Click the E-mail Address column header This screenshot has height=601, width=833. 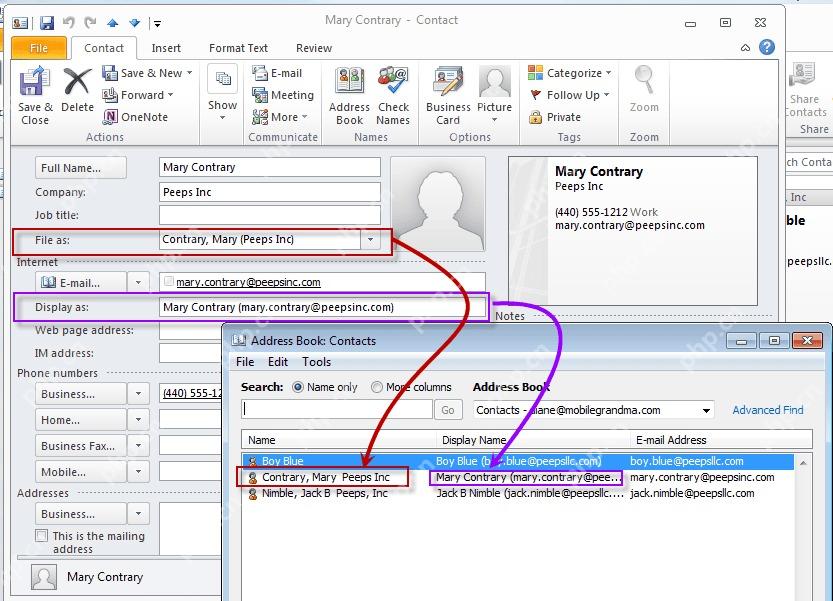point(721,440)
